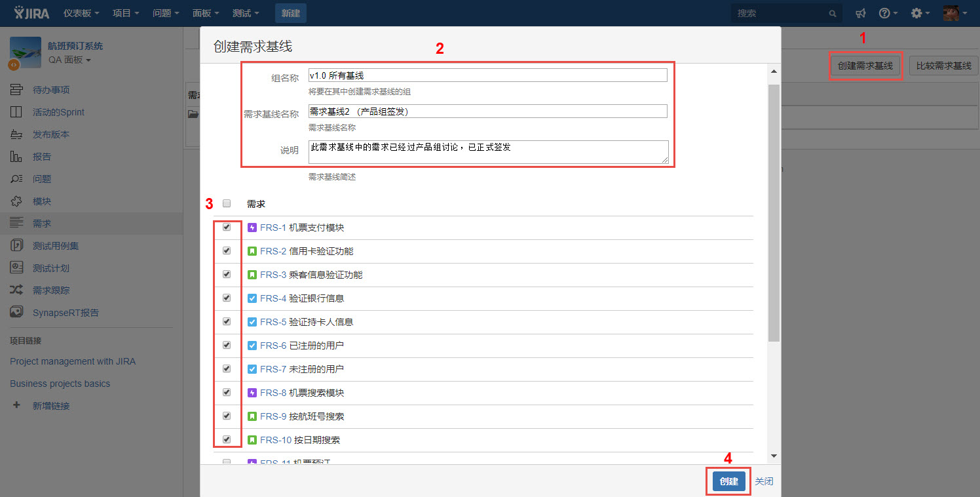Open 待办事项 backlog in sidebar
The height and width of the screenshot is (497, 980).
(x=51, y=90)
